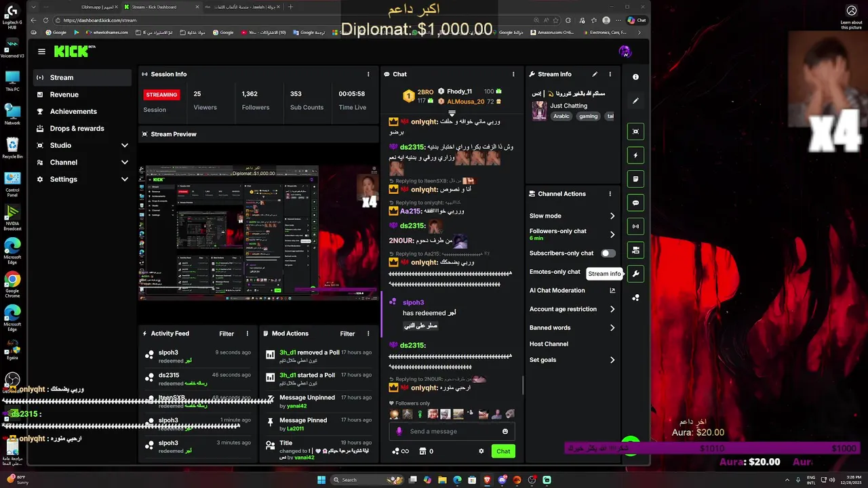
Task: Open a new browser tab
Action: click(x=290, y=7)
